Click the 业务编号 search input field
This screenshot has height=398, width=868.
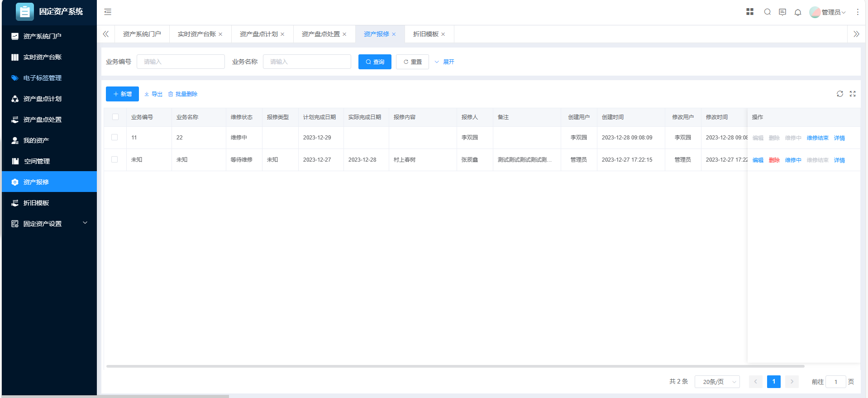tap(181, 62)
